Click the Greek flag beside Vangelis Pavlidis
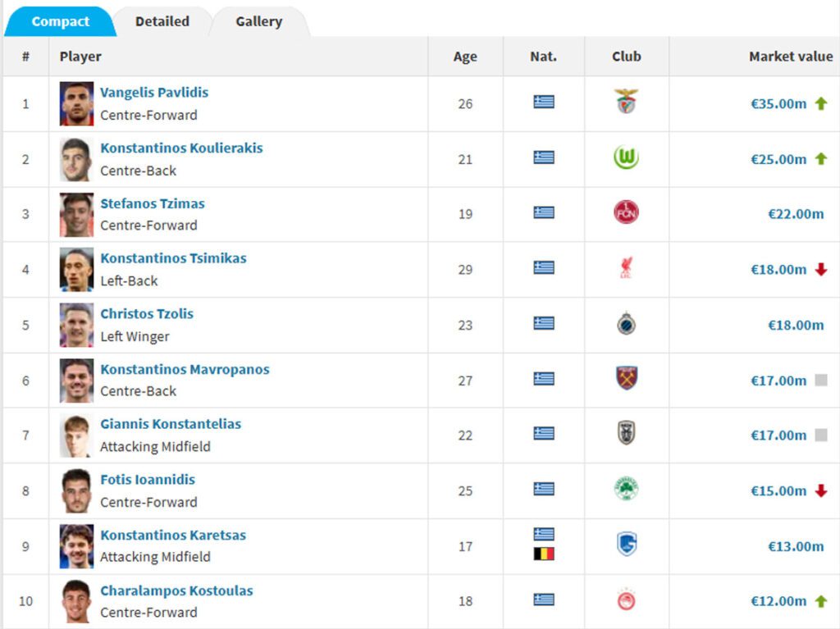This screenshot has height=629, width=840. pos(544,101)
